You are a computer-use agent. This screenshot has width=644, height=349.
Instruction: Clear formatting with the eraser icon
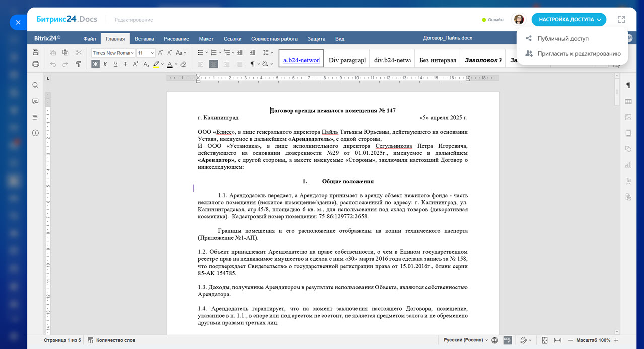coord(183,64)
